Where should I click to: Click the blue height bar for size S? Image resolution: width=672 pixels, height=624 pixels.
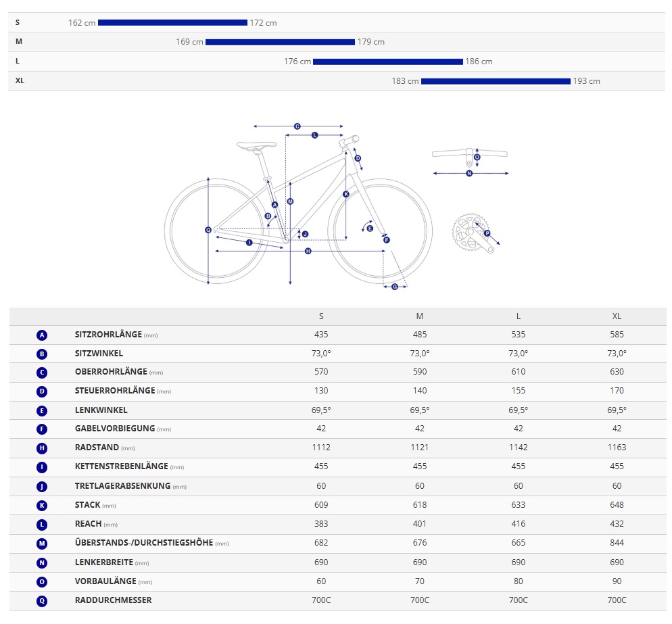coord(172,23)
